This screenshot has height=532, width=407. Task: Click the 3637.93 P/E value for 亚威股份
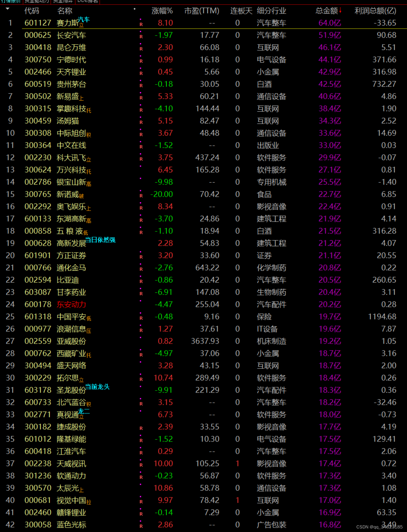pos(205,341)
